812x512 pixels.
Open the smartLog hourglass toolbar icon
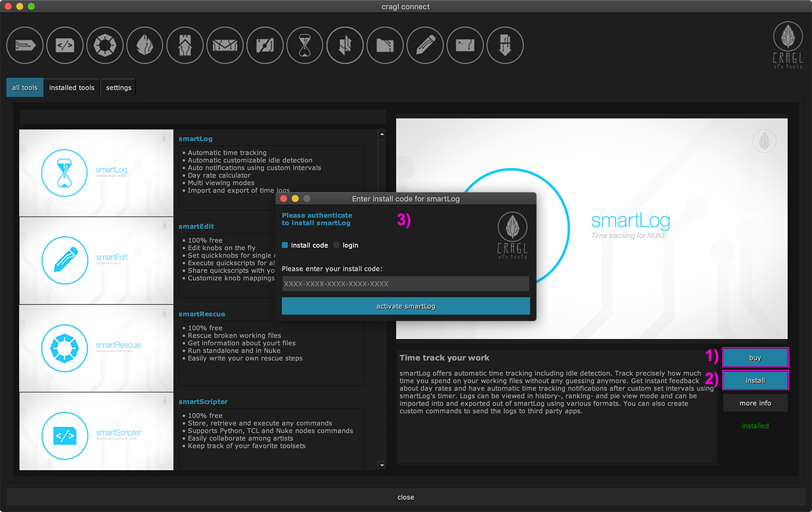[x=305, y=45]
